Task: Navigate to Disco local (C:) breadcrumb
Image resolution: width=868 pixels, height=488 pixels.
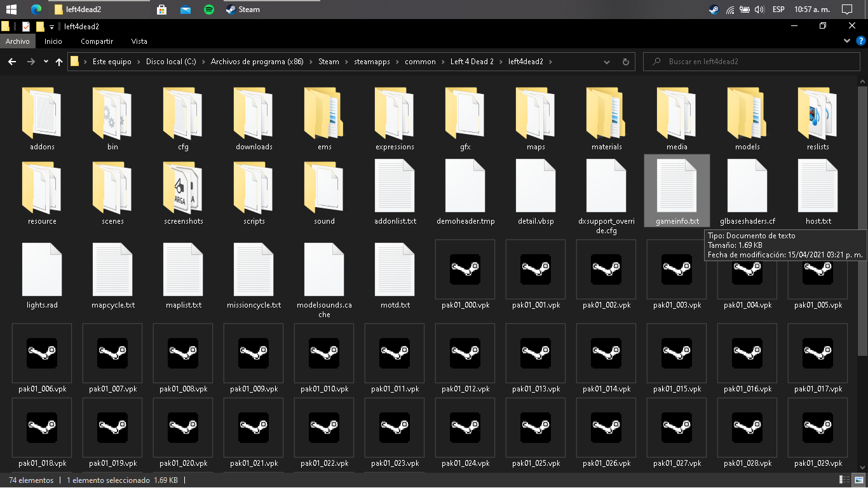Action: tap(171, 62)
